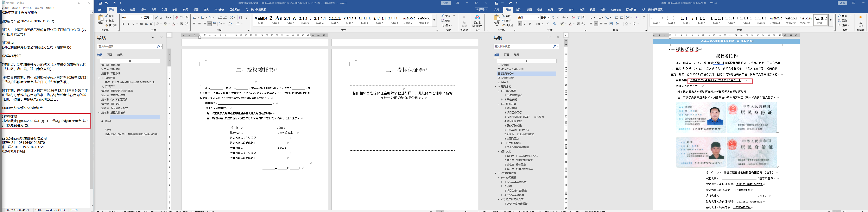
Task: Toggle center alignment in the 辽福 document ribbon
Action: (x=596, y=24)
